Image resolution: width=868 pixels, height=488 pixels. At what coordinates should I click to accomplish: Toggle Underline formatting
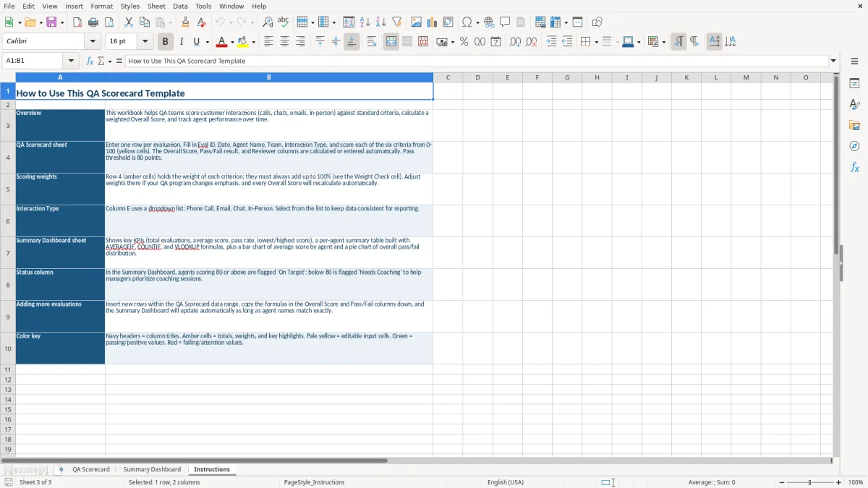tap(196, 42)
